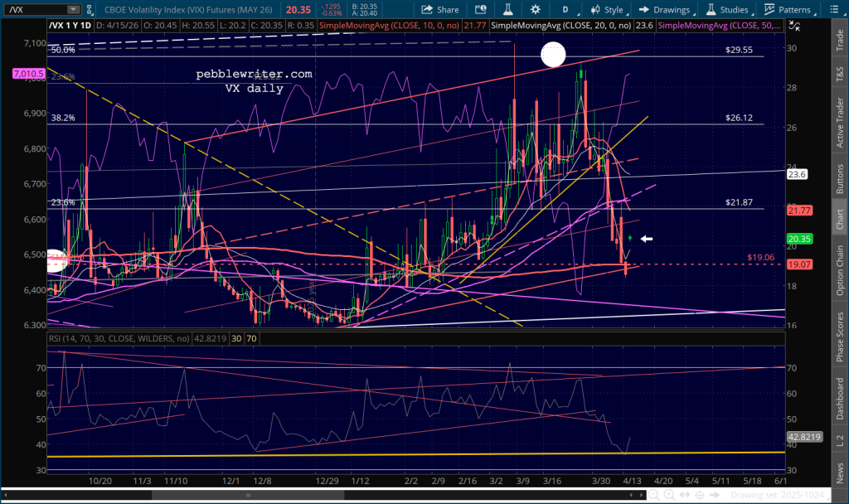Viewport: 849px width, 504px height.
Task: Open the Style dropdown menu
Action: 608,10
